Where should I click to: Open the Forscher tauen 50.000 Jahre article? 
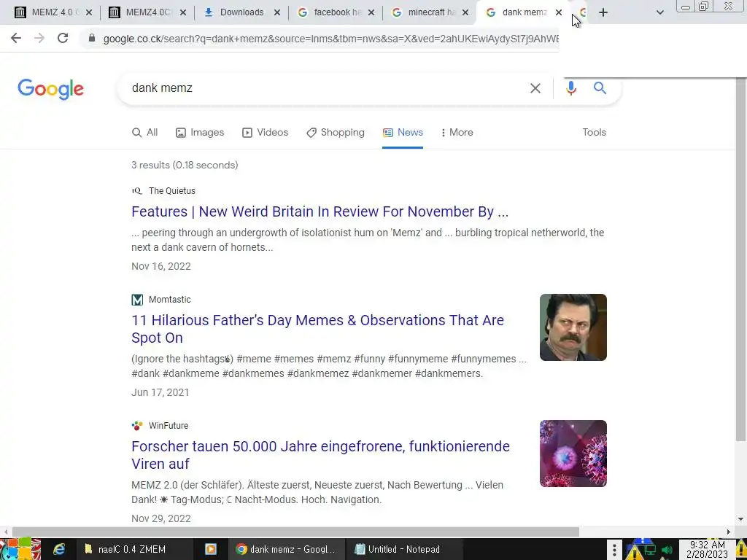[321, 455]
